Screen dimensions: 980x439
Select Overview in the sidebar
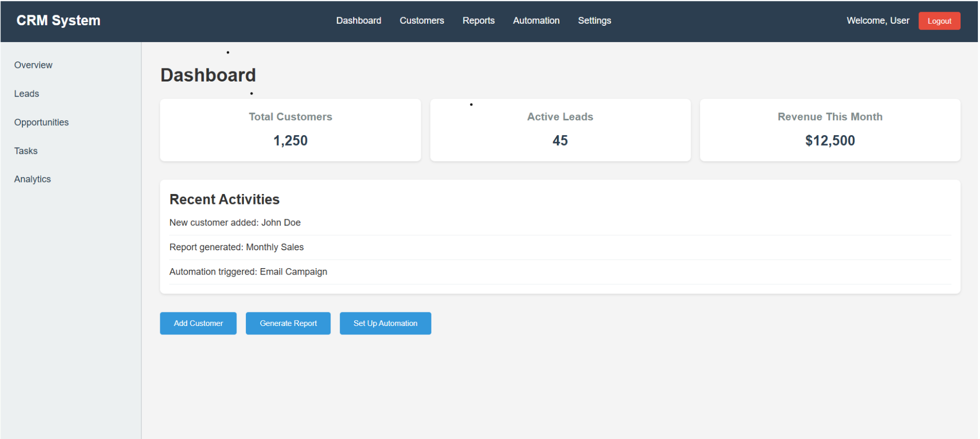33,65
